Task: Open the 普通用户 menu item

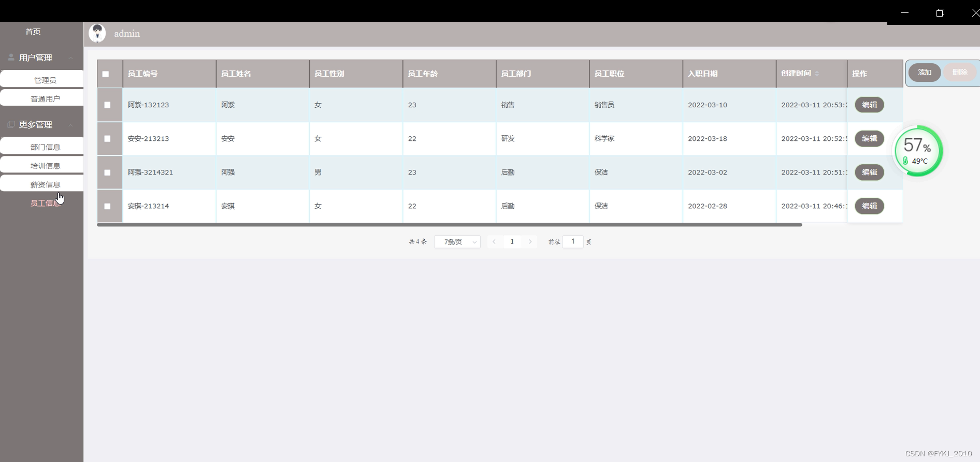Action: (x=42, y=98)
